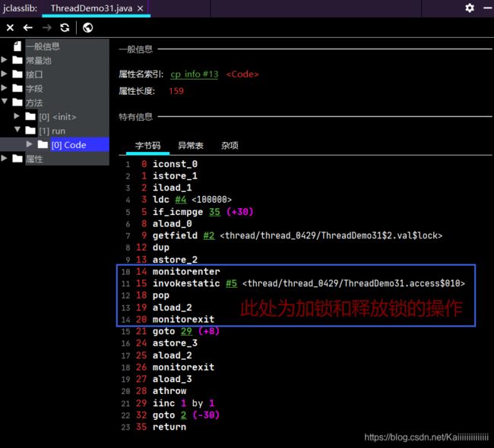
Task: Open #2 constant link on getfield
Action: tap(209, 235)
